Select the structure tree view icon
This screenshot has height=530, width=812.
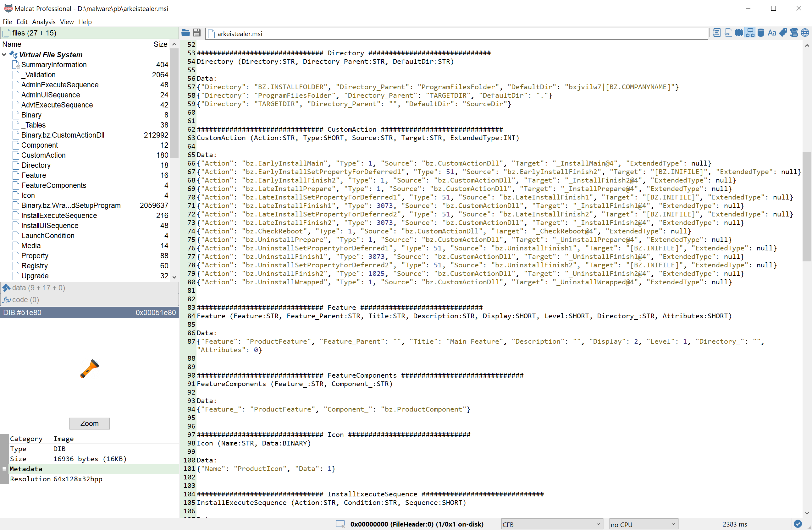[x=750, y=33]
